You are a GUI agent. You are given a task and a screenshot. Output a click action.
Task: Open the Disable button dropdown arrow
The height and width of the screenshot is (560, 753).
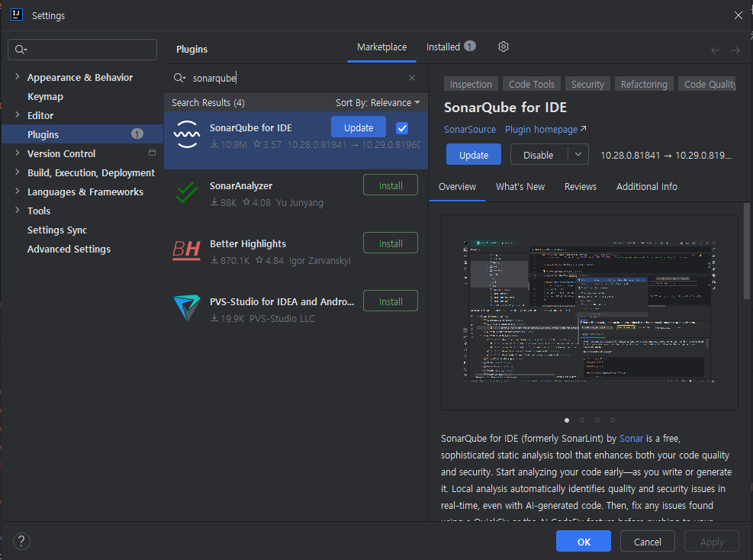pos(578,155)
